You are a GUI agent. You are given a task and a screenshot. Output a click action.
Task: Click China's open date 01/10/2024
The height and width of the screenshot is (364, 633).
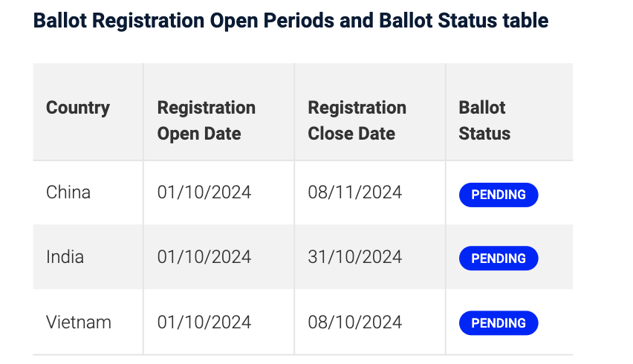pos(204,192)
